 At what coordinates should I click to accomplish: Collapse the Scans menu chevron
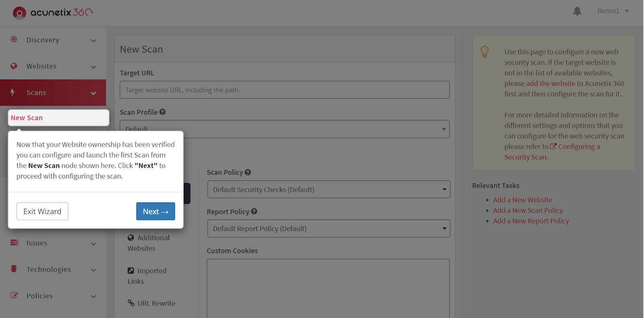point(93,93)
